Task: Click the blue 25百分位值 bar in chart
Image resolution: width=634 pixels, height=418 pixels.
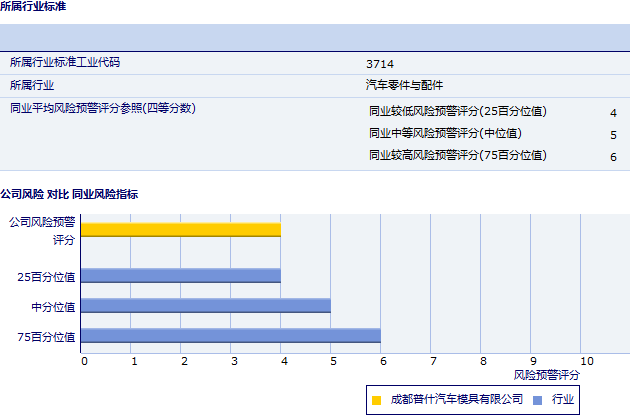Action: [x=181, y=275]
